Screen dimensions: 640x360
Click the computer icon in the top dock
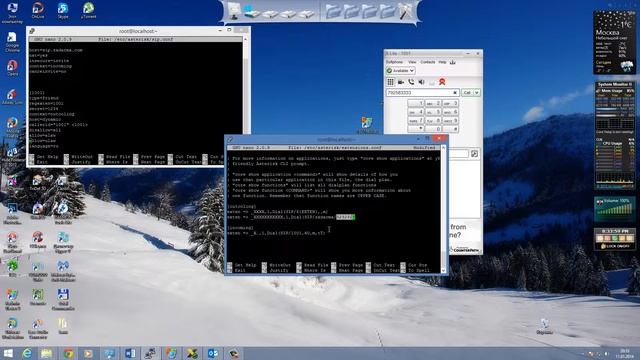(x=234, y=11)
